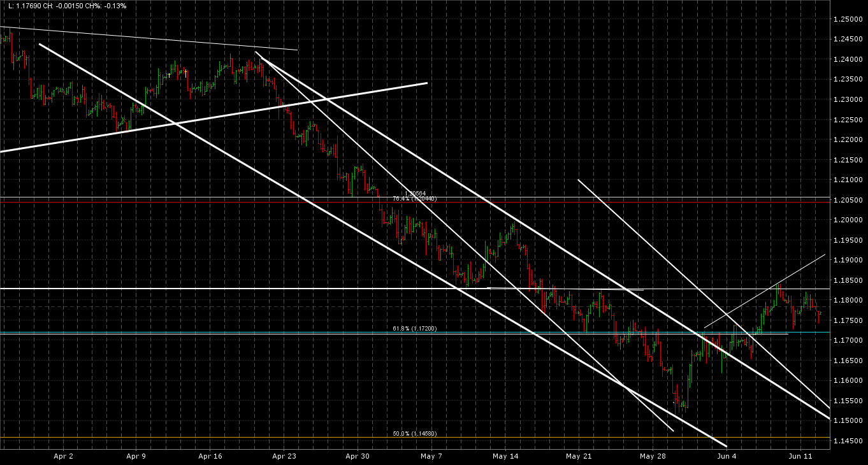Viewport: 868px width, 465px height.
Task: Select the Apr 30 date label
Action: [358, 457]
